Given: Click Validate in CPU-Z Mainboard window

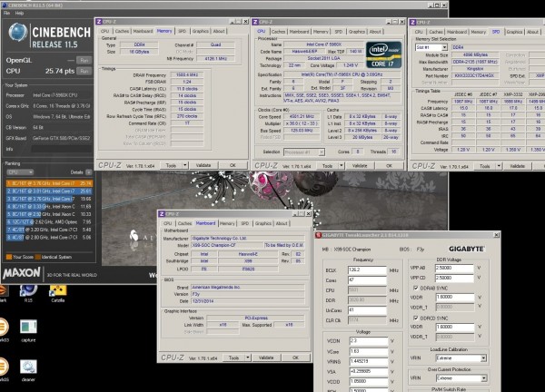Looking at the screenshot, I should point(266,358).
